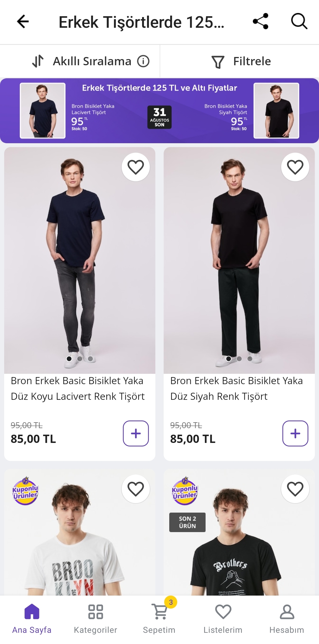Image resolution: width=319 pixels, height=644 pixels.
Task: Open Sepetim cart with 3 items
Action: [159, 618]
